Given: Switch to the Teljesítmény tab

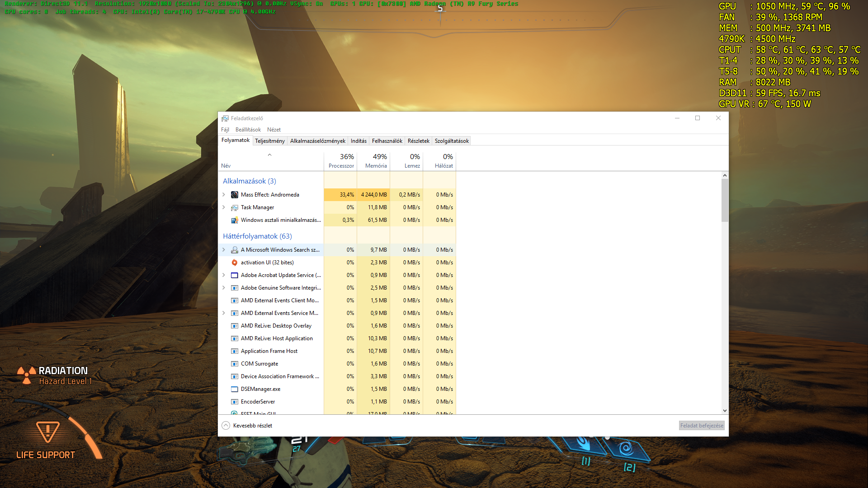Looking at the screenshot, I should pyautogui.click(x=269, y=141).
